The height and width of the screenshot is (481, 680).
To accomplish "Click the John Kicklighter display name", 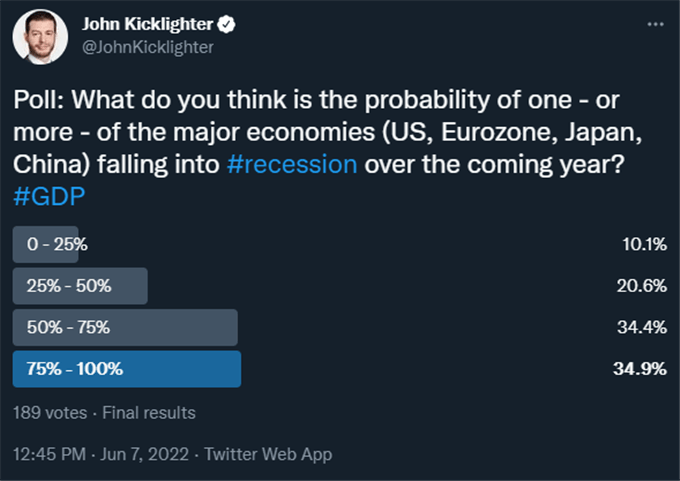I will click(x=147, y=24).
